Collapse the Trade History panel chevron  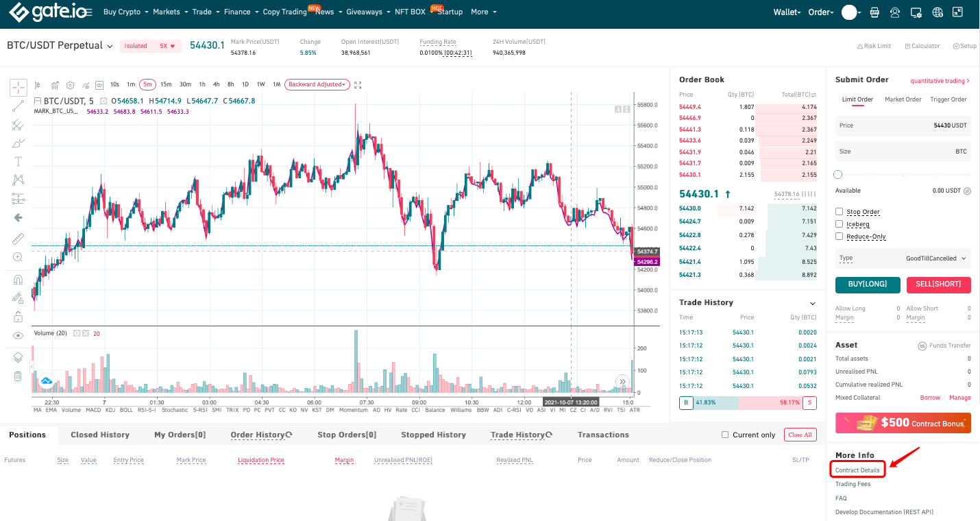pyautogui.click(x=813, y=303)
